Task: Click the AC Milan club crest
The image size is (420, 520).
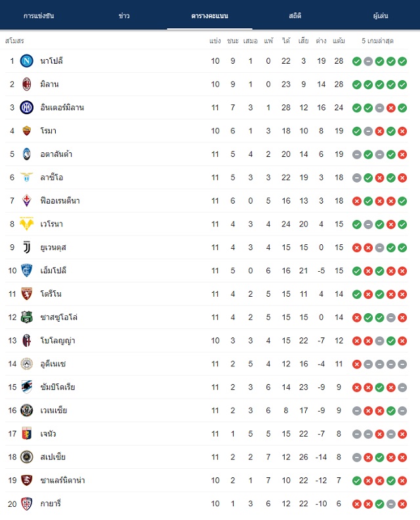Action: click(x=26, y=84)
